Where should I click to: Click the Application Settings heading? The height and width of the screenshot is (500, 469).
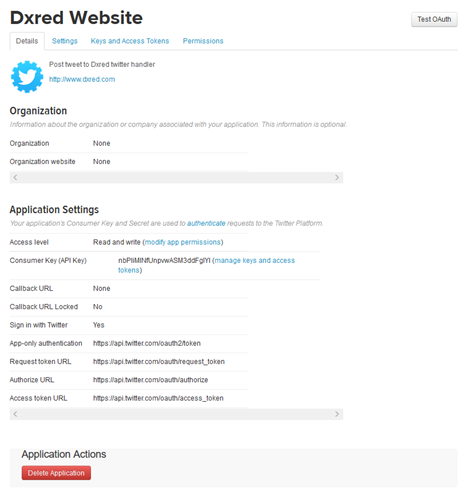54,210
